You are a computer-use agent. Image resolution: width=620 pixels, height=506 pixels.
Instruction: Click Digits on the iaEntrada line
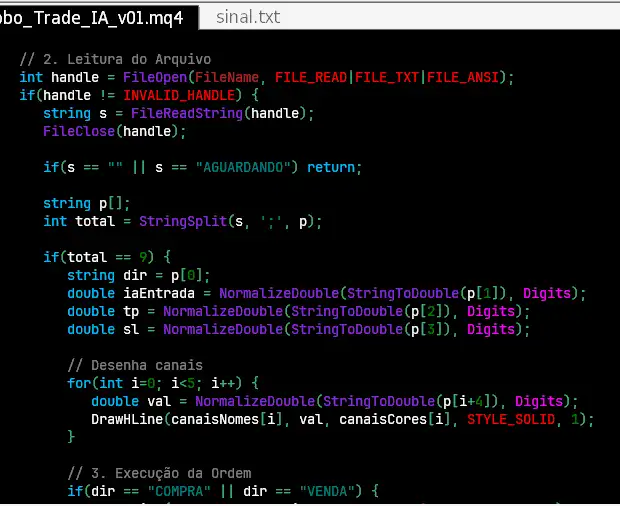click(x=547, y=293)
